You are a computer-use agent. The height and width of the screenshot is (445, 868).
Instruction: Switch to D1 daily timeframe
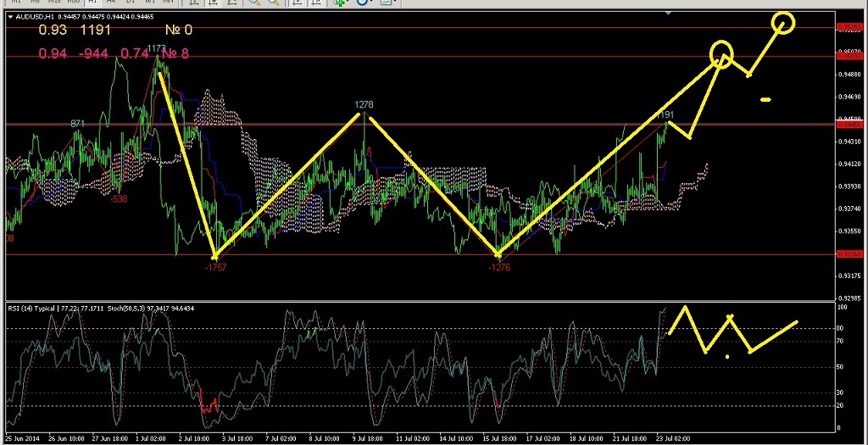[133, 3]
